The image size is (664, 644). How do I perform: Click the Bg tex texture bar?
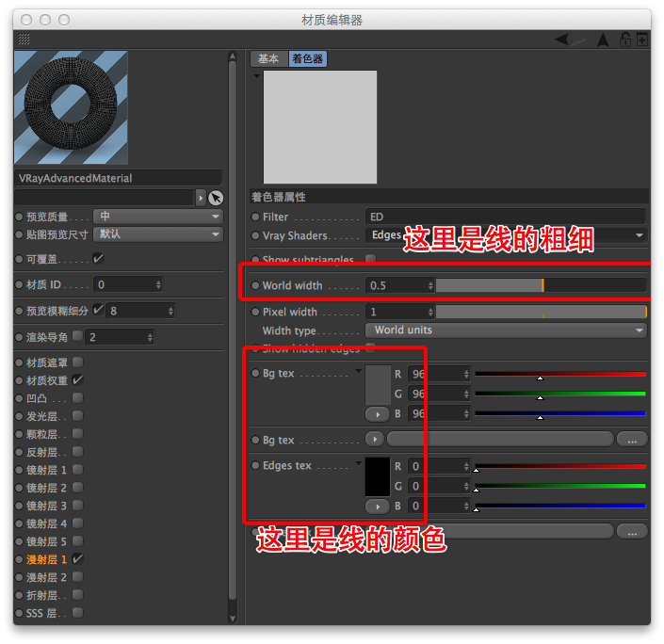point(500,440)
